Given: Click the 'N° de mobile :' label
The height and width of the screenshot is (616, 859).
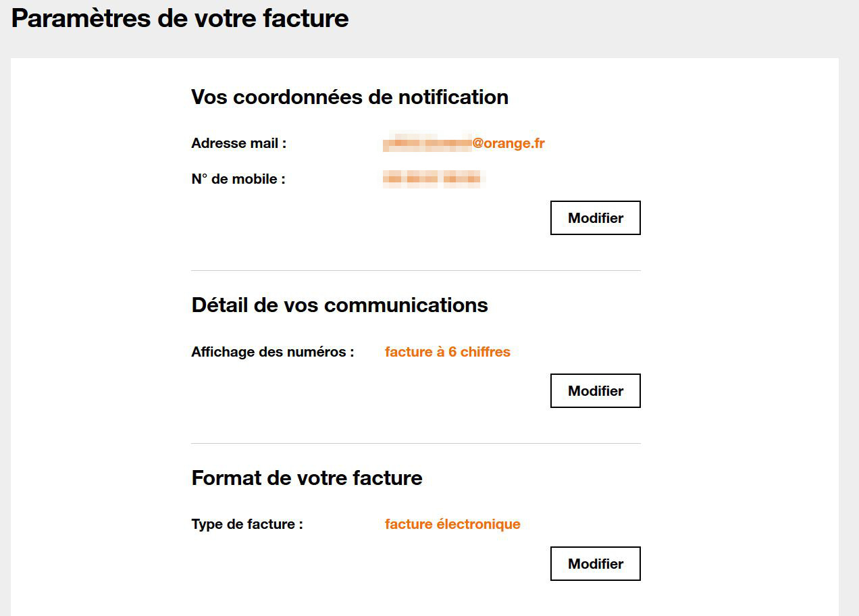Looking at the screenshot, I should point(238,180).
